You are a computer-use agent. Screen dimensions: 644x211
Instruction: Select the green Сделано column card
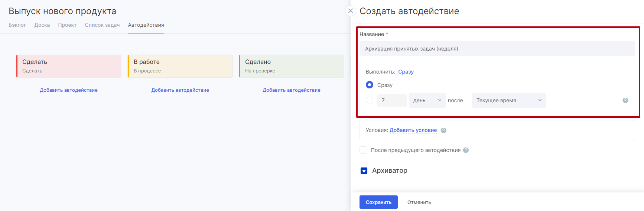(292, 66)
